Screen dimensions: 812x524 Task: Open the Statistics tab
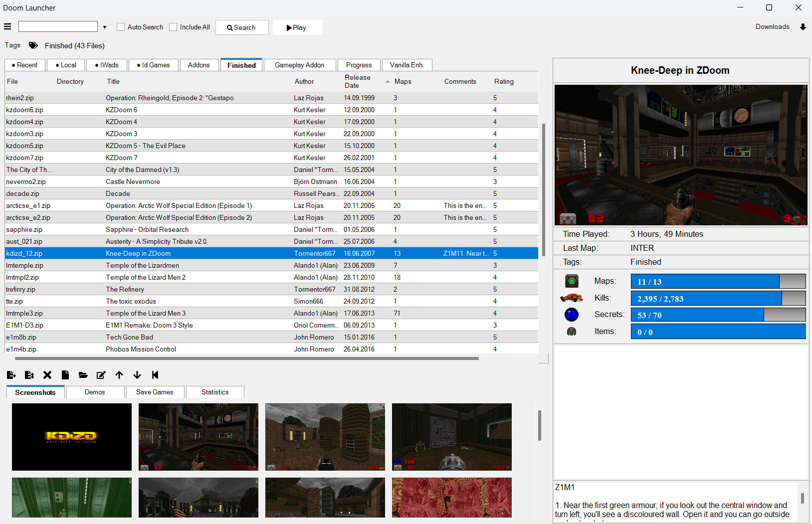tap(215, 392)
